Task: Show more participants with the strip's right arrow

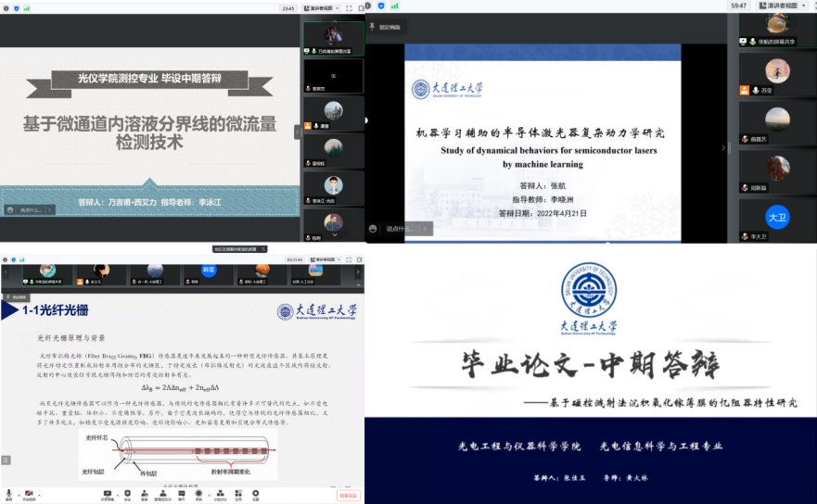Action: point(358,271)
